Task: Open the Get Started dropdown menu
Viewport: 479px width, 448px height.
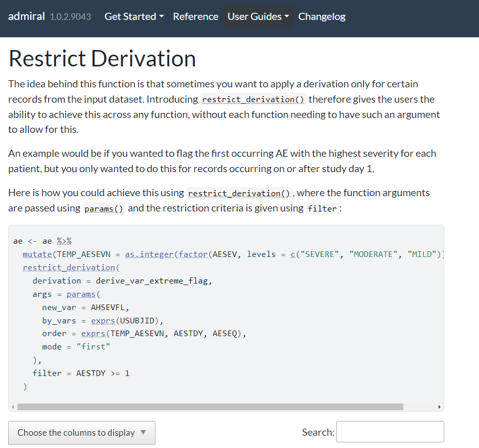Action: tap(134, 16)
